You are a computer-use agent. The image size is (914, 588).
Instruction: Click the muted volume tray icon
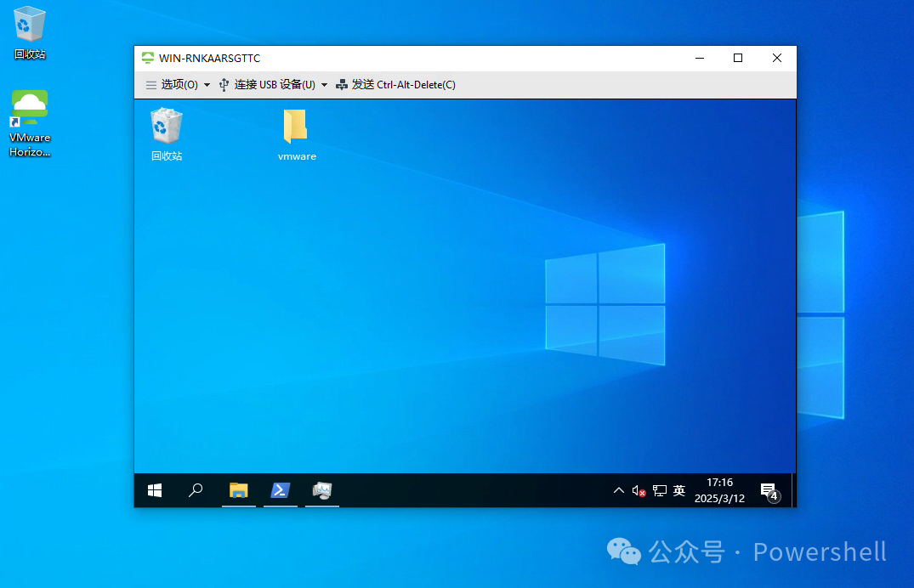pos(639,491)
